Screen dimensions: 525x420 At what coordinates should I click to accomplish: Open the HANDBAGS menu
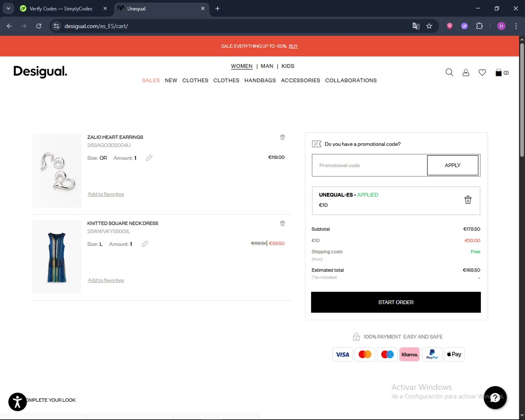pos(260,80)
